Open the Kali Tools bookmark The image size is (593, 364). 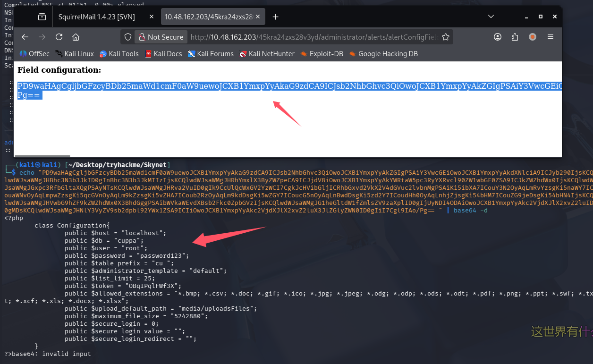(119, 54)
